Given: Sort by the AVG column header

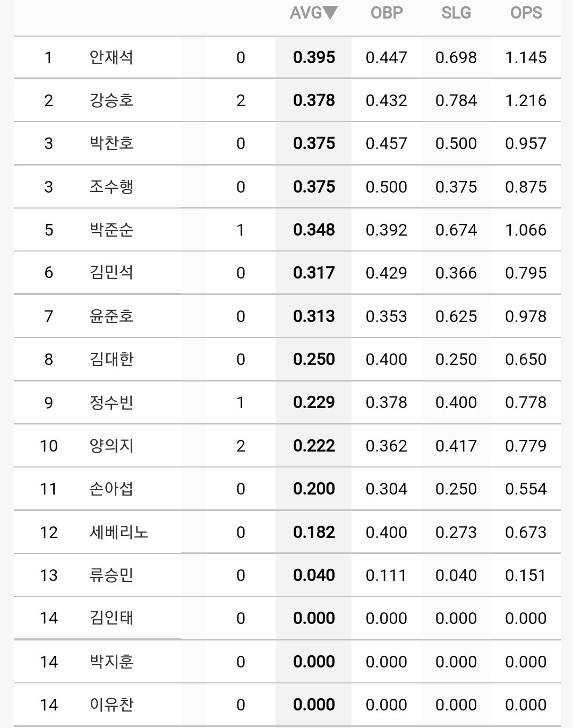Looking at the screenshot, I should 313,13.
